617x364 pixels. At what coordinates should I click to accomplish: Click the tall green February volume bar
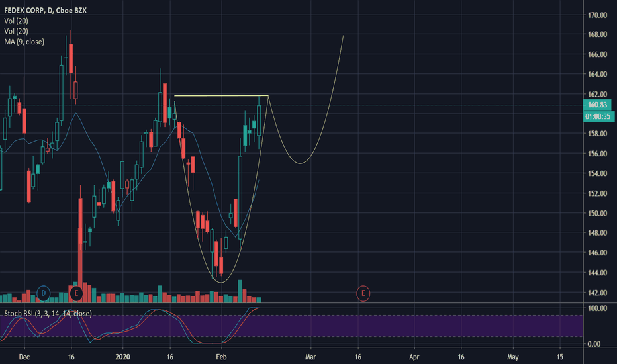[240, 291]
